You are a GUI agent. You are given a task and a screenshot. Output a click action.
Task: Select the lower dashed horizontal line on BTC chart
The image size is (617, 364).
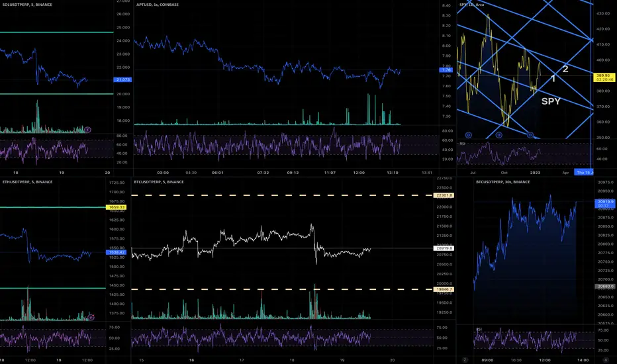pyautogui.click(x=282, y=289)
